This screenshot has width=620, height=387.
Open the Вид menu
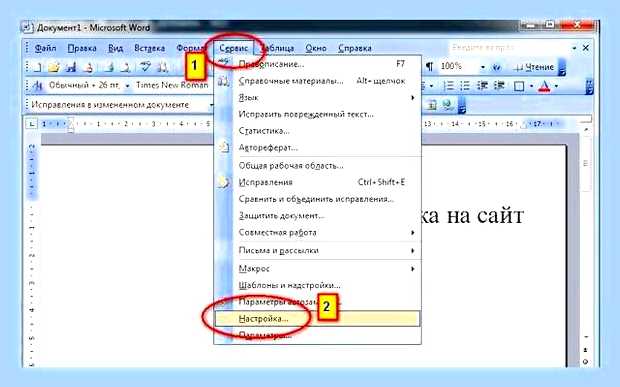coord(115,48)
